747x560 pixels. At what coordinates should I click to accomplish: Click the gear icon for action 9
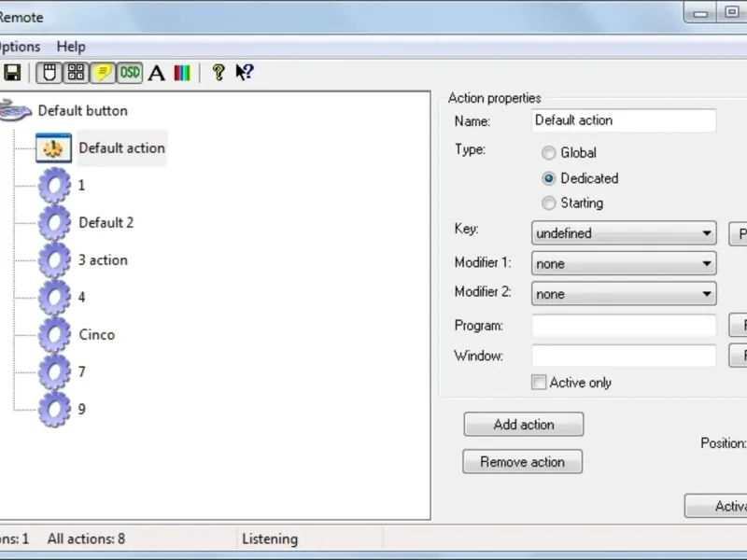click(x=54, y=409)
